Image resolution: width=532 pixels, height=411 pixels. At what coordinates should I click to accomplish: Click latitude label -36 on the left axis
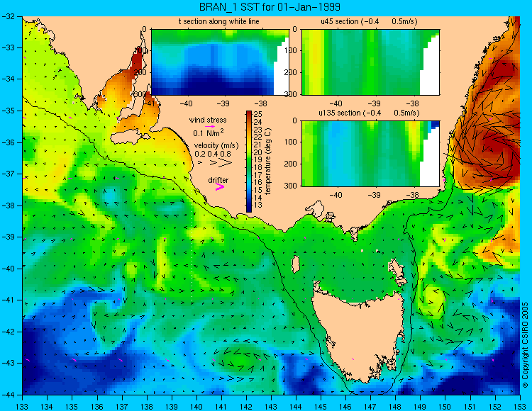8,142
